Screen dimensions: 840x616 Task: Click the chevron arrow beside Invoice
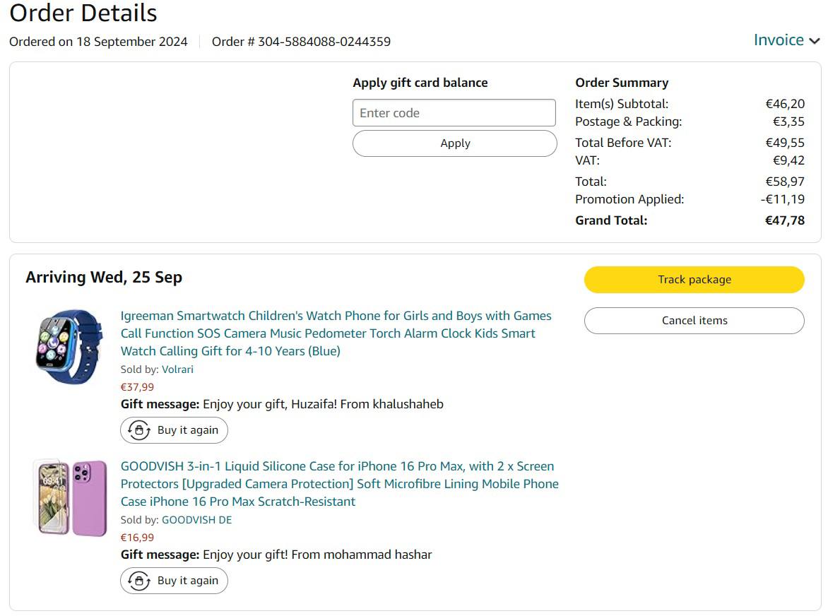(815, 41)
